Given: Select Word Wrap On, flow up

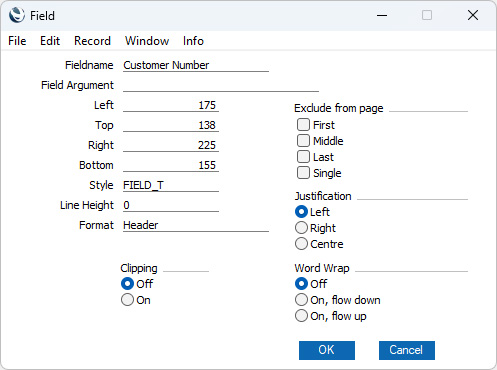Looking at the screenshot, I should pyautogui.click(x=301, y=316).
